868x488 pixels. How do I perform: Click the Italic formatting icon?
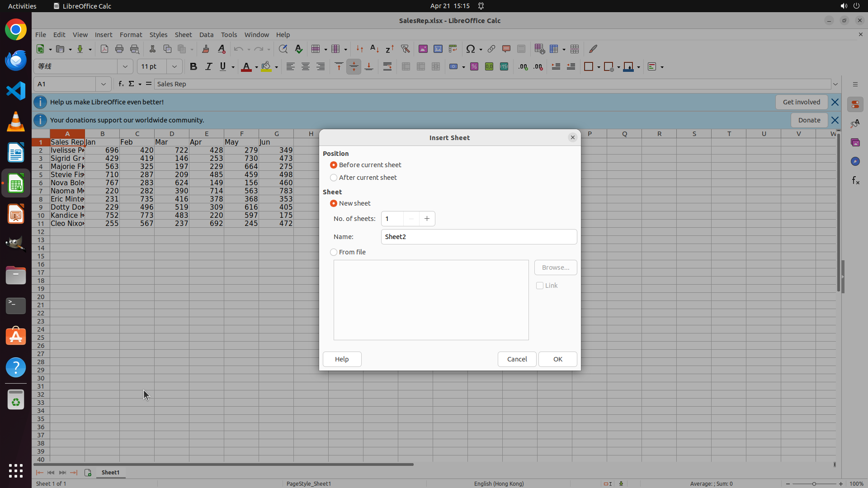coord(208,67)
